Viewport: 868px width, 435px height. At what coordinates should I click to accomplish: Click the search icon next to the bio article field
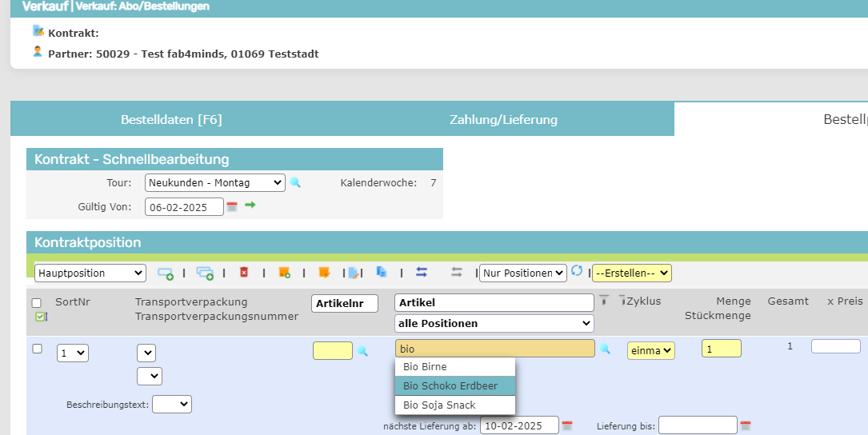point(606,349)
